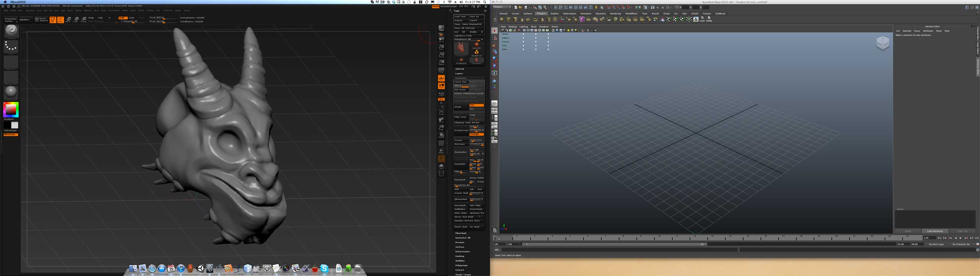
Task: Click the Open Scene folder icon in Maya
Action: coord(520,7)
